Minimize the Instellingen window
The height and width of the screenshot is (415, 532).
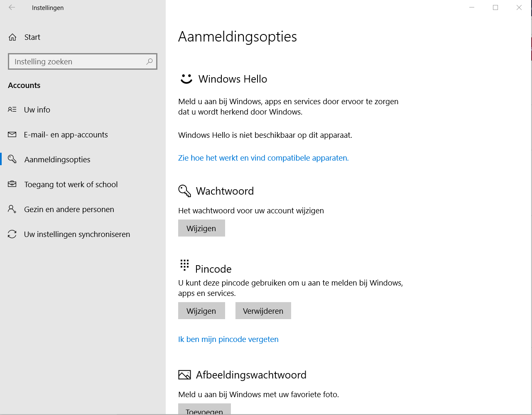pyautogui.click(x=472, y=7)
